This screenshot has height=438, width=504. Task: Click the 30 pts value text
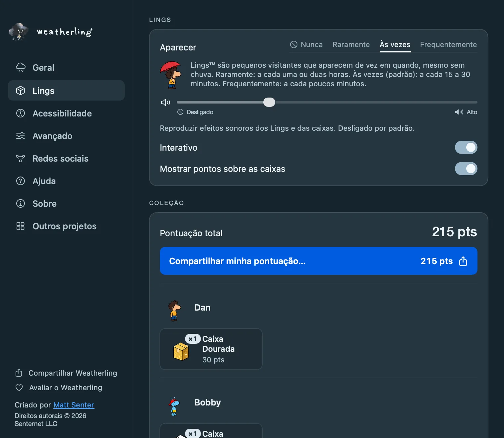[213, 360]
